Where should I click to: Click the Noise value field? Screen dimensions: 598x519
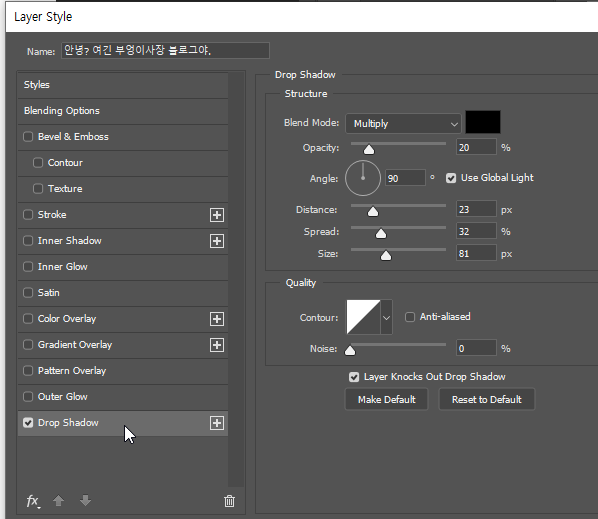click(476, 349)
